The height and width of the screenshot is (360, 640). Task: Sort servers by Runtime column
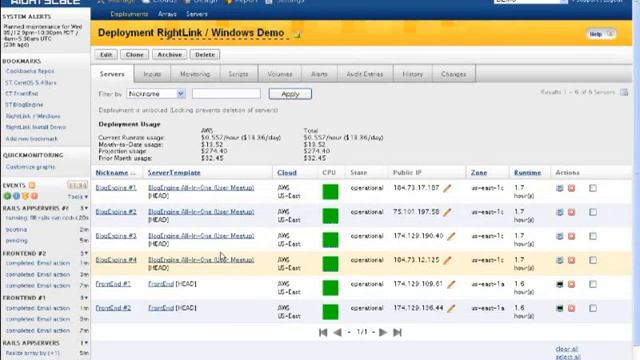pos(527,173)
